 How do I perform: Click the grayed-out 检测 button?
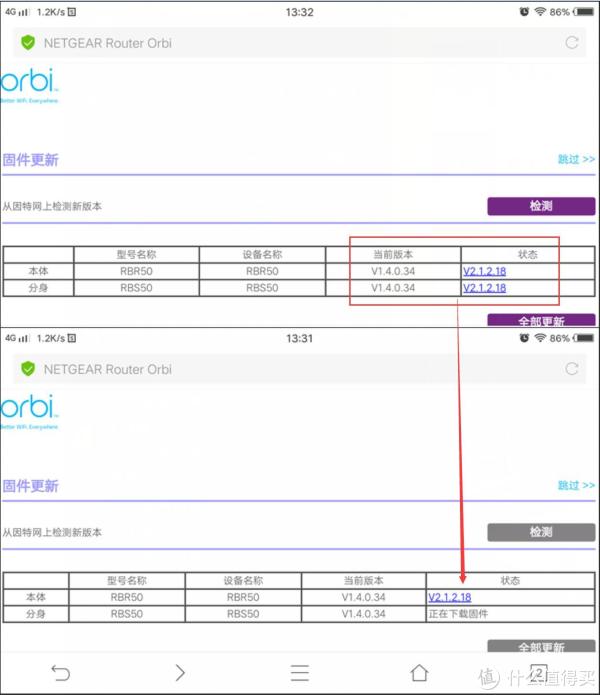click(540, 532)
